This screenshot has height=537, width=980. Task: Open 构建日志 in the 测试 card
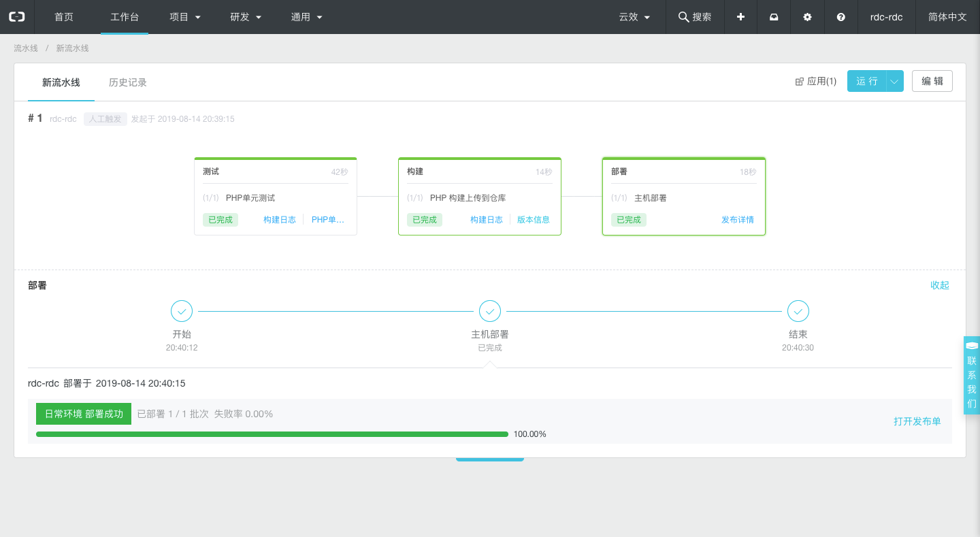280,220
